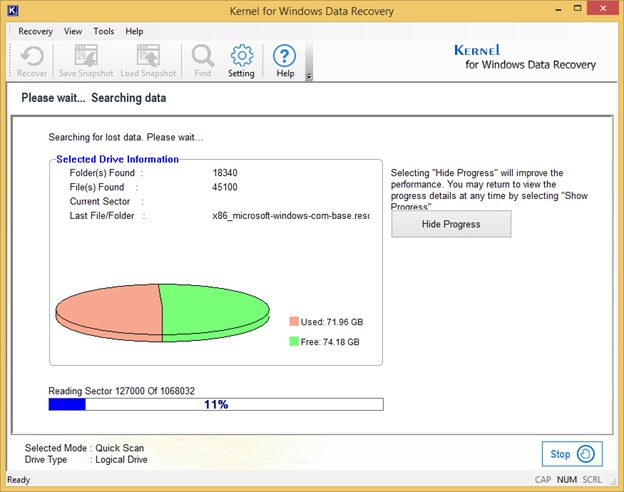This screenshot has height=492, width=624.
Task: Click the 11% scan progress bar
Action: pyautogui.click(x=216, y=404)
